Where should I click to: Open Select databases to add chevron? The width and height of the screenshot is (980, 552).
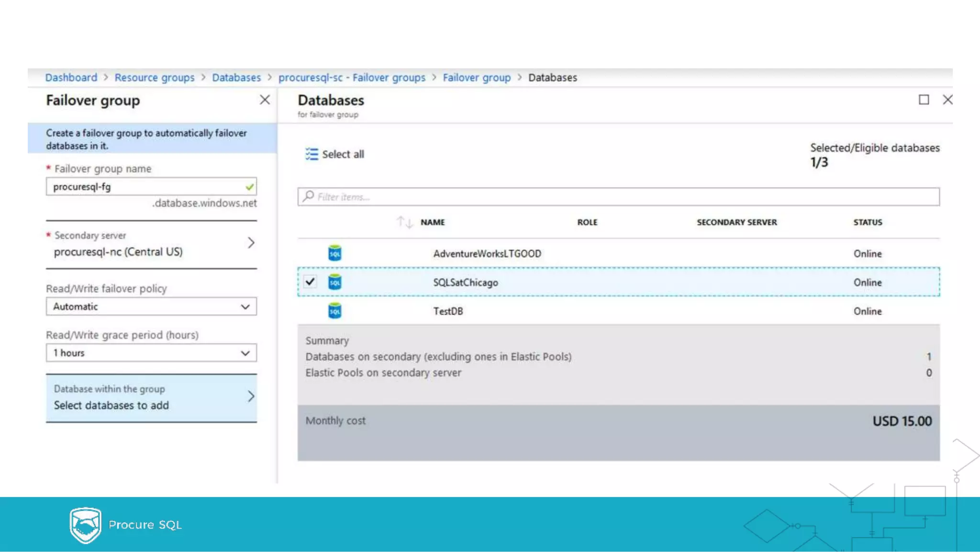[x=251, y=396]
